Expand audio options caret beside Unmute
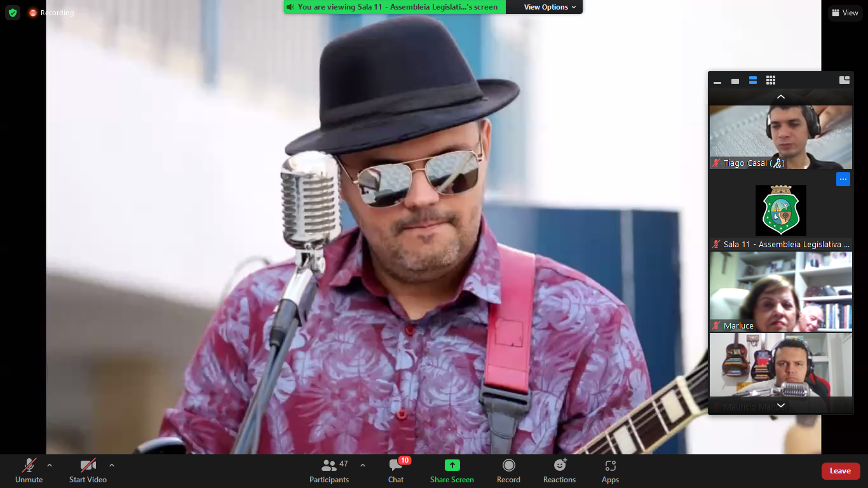 (50, 465)
